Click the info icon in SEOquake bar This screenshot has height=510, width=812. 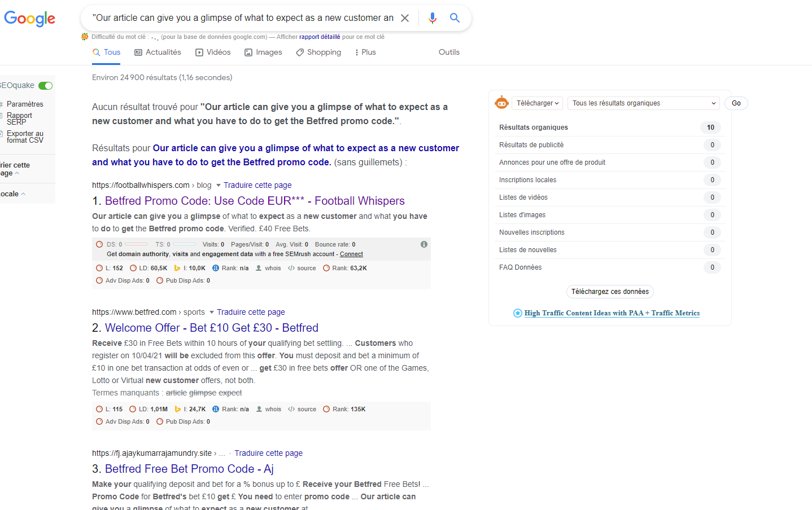coord(424,244)
